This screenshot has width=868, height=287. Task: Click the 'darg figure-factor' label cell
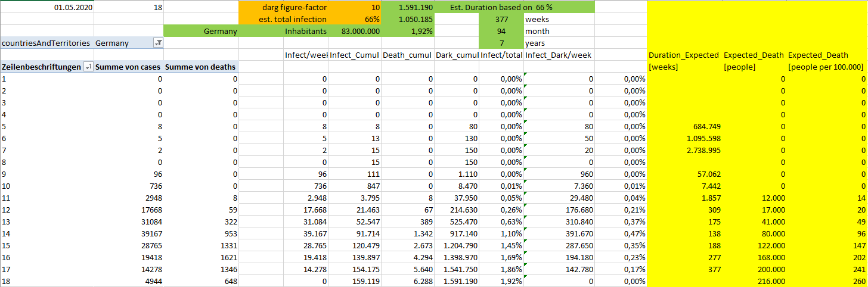(x=284, y=7)
